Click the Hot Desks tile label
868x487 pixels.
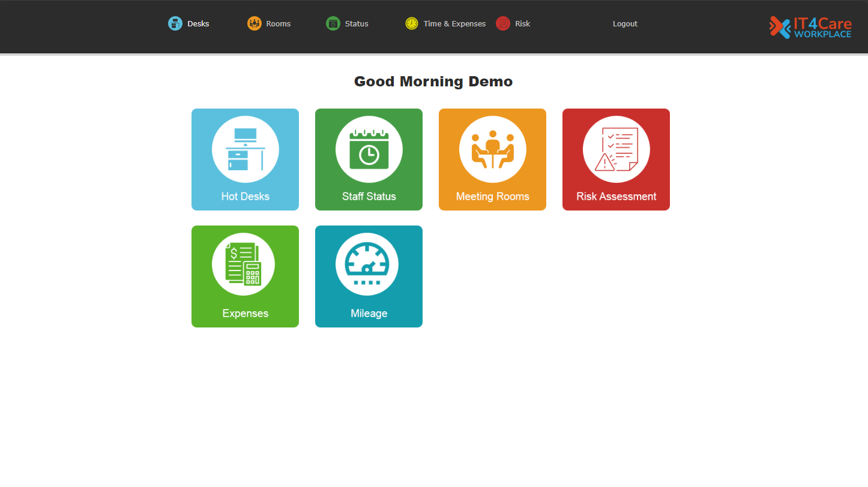pos(246,196)
